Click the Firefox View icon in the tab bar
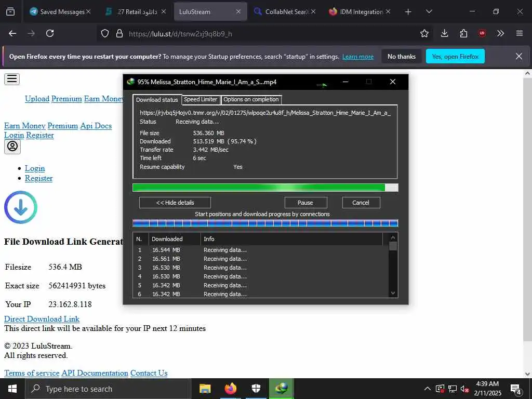 (x=10, y=11)
